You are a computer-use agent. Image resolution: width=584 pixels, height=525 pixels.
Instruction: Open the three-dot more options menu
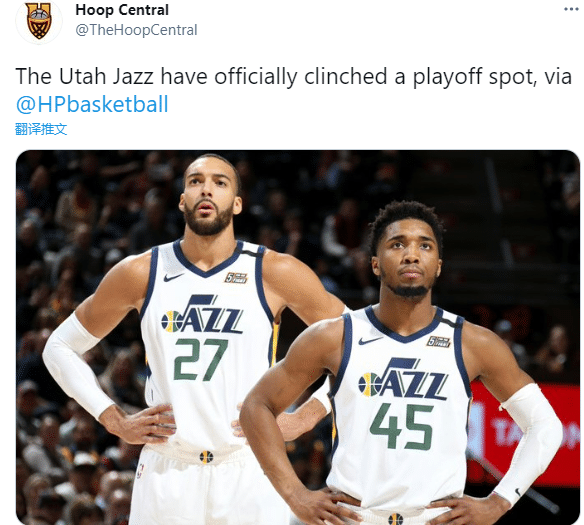(571, 9)
